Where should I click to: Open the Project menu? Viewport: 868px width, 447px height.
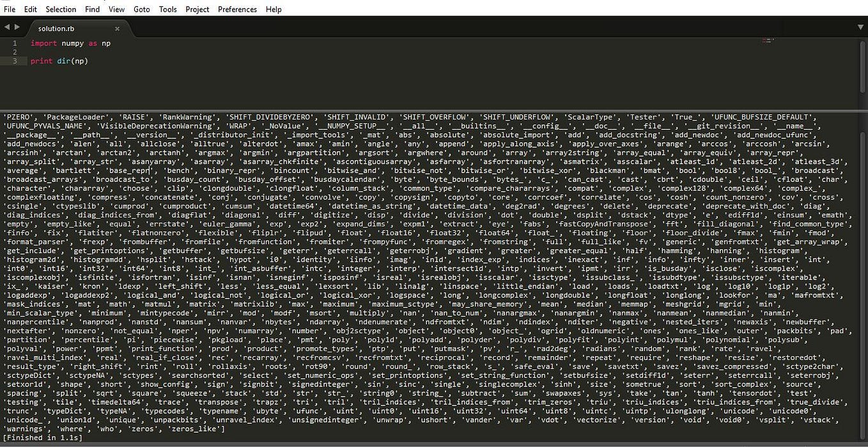click(x=197, y=9)
